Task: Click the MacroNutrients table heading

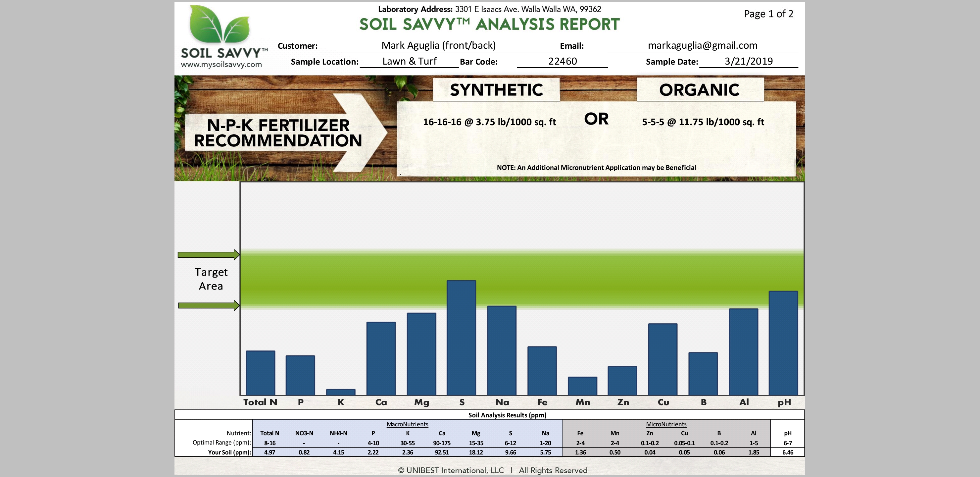Action: pos(407,424)
